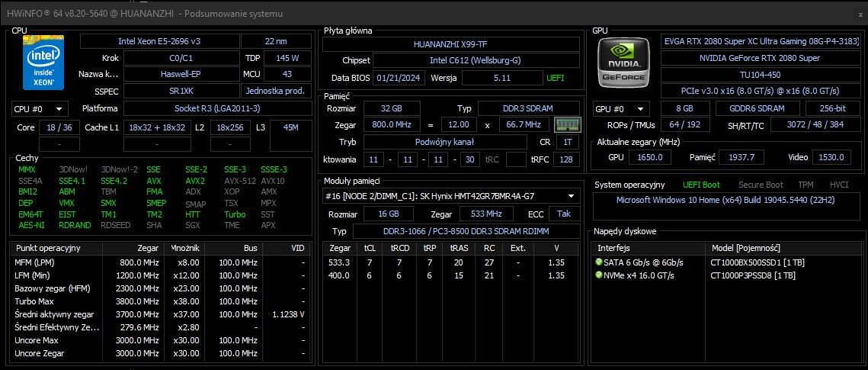Screen dimensions: 868x370
Task: Click the Haswell-EP codename field
Action: tap(181, 74)
